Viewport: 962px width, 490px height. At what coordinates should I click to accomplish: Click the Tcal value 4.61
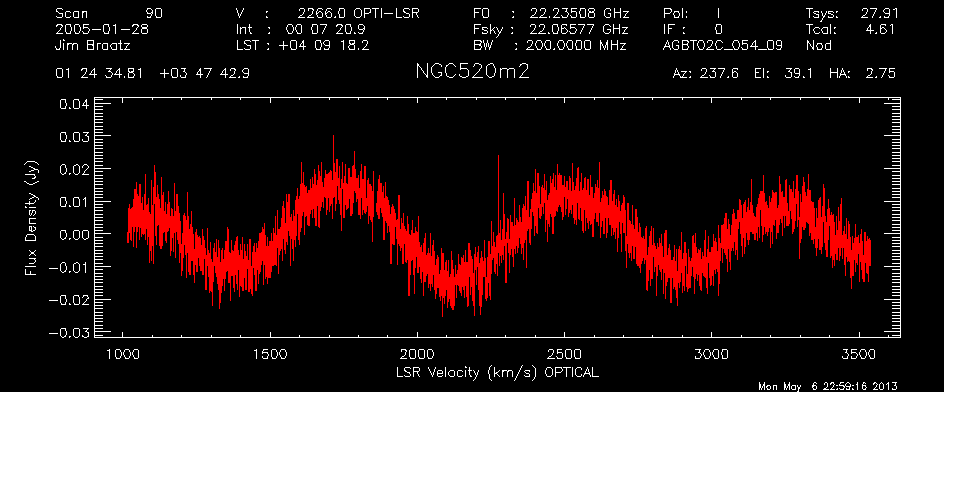[881, 29]
